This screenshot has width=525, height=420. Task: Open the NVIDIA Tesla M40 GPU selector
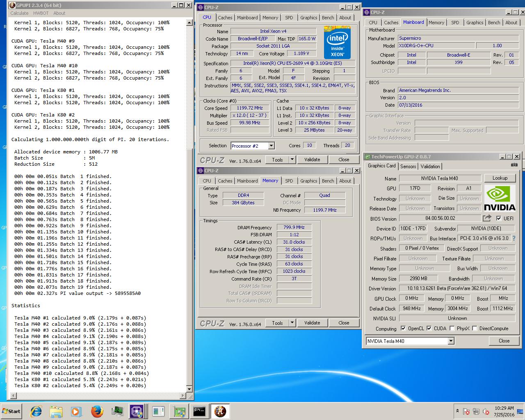[x=410, y=341]
